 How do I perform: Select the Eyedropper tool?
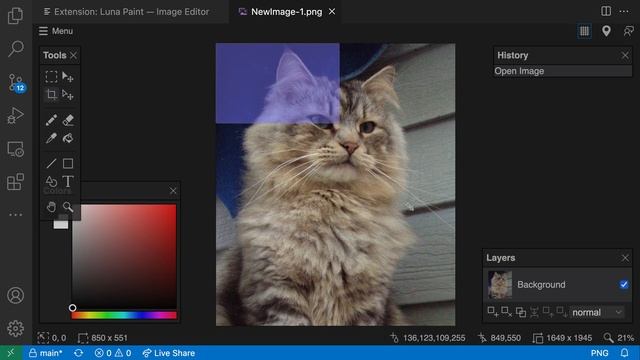tap(51, 138)
